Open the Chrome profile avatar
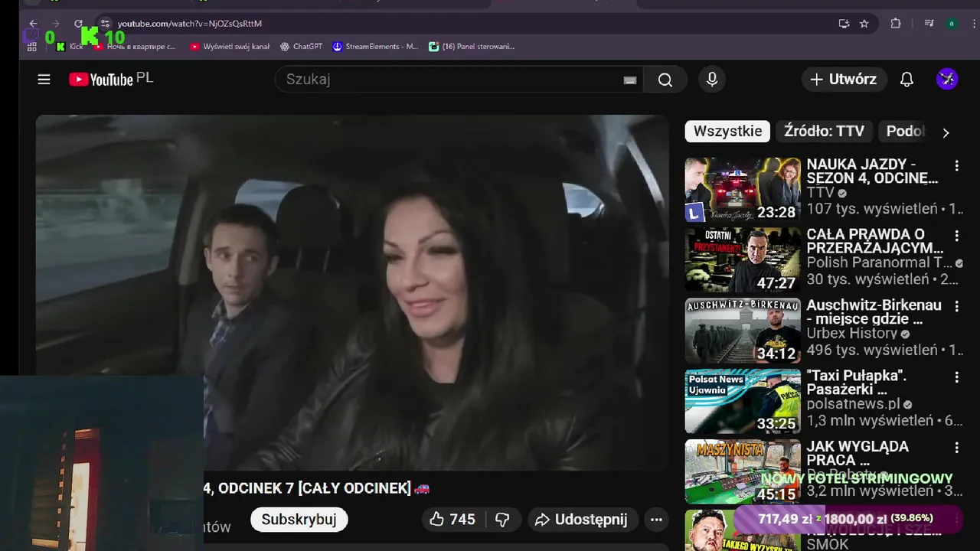Image resolution: width=980 pixels, height=551 pixels. coord(952,24)
